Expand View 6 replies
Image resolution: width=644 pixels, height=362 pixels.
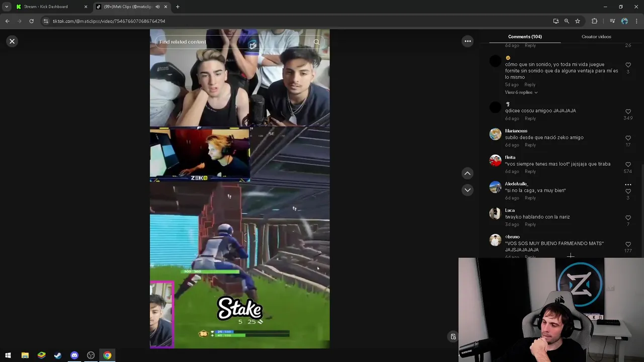coord(521,93)
